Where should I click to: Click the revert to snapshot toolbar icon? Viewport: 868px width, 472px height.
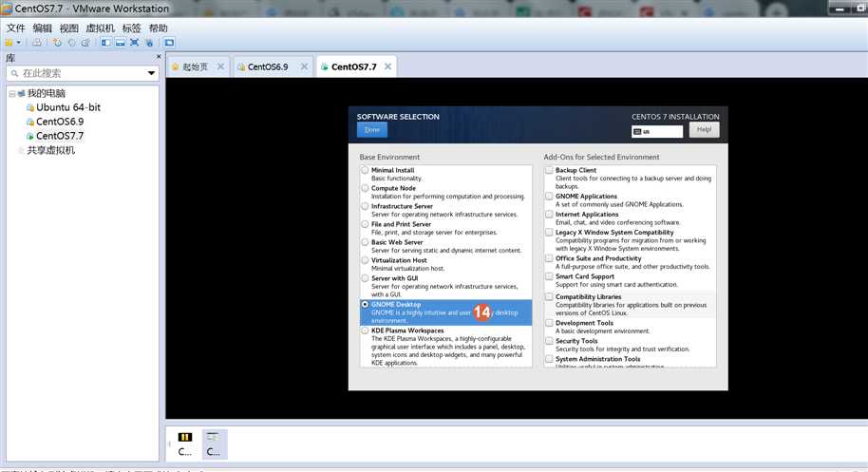71,43
